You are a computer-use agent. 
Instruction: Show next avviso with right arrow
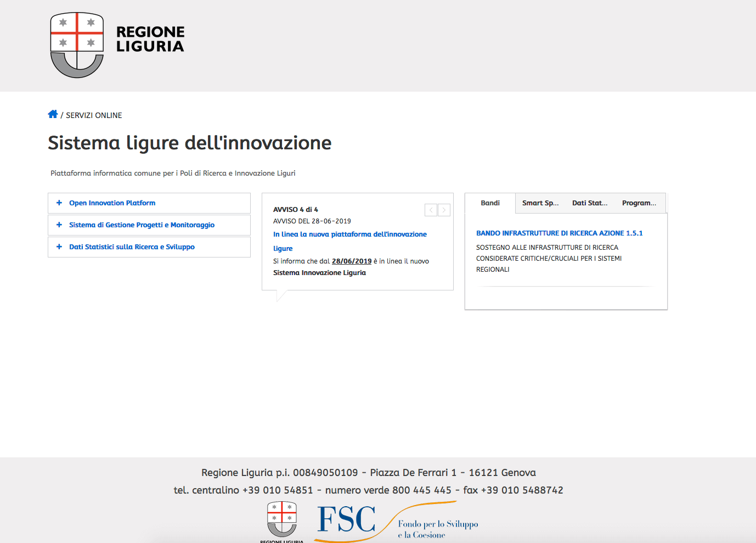tap(444, 210)
